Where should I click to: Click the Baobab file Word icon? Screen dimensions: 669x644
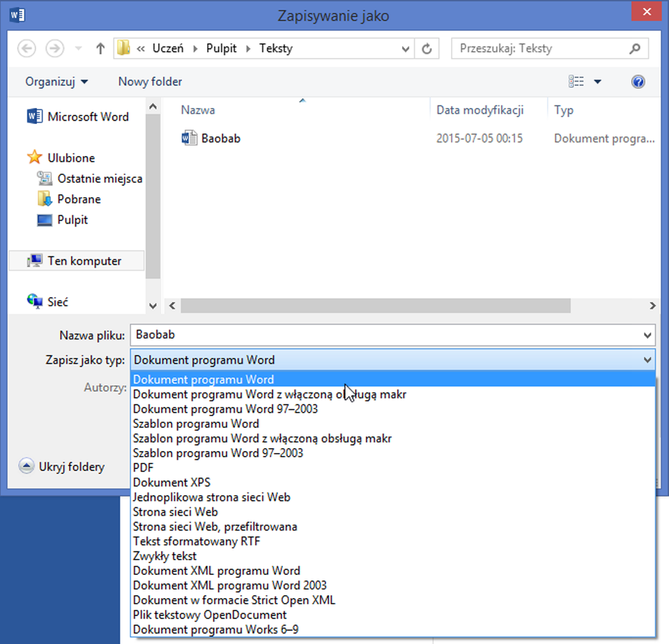click(189, 138)
